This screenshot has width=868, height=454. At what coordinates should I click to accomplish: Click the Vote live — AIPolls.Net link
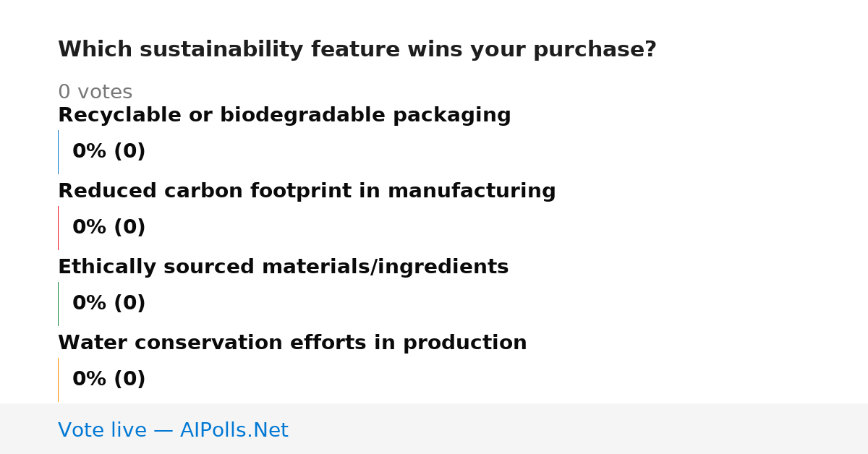[x=173, y=430]
